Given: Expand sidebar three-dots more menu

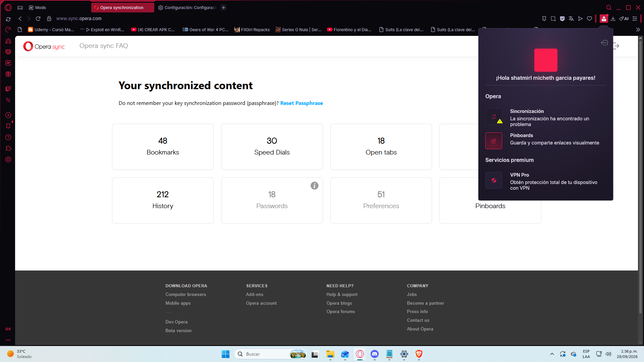Looking at the screenshot, I should click(x=8, y=340).
